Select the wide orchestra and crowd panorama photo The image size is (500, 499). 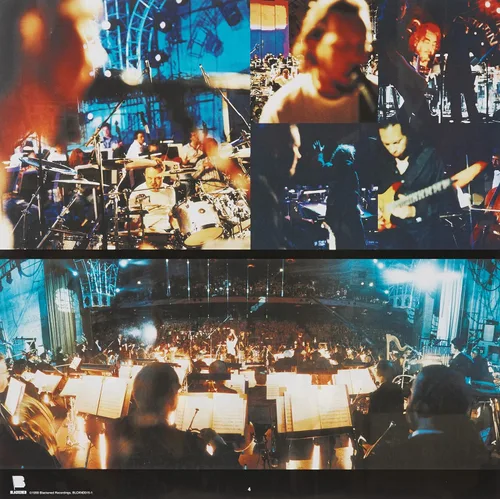250,364
